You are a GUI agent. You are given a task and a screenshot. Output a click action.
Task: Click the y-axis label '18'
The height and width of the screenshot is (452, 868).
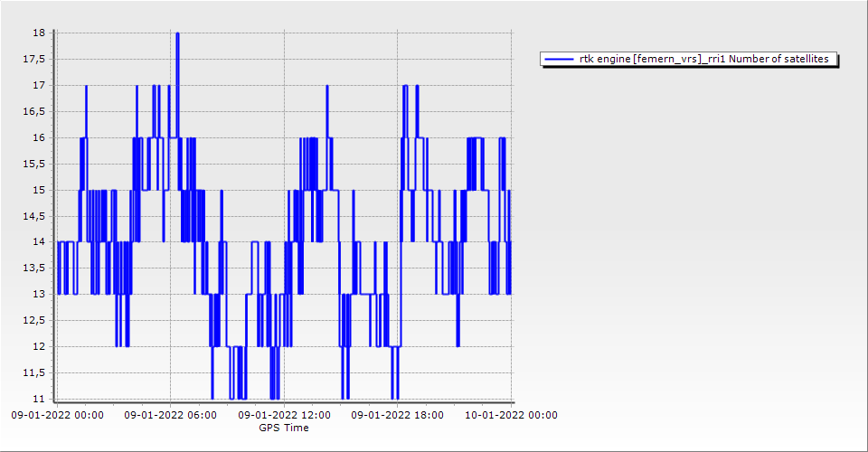tap(39, 33)
